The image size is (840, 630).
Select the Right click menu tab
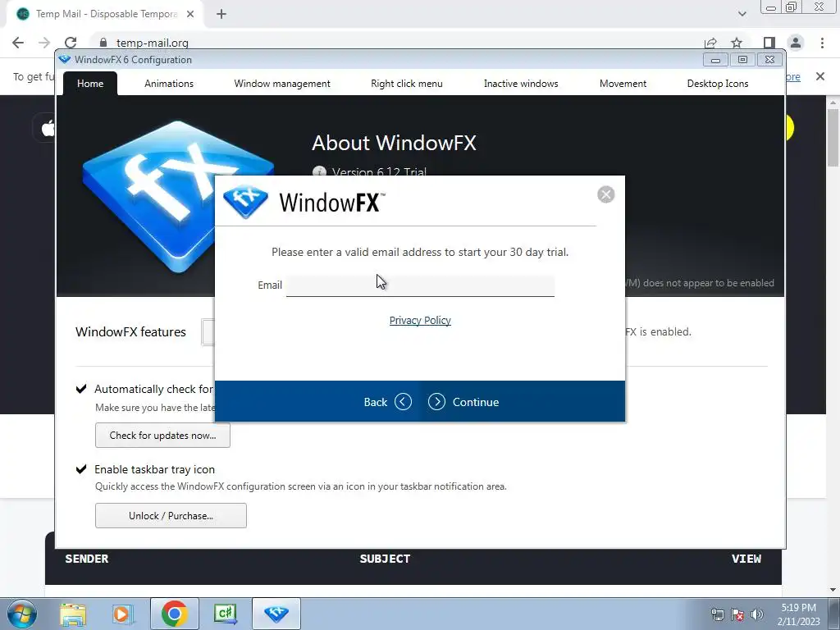(x=407, y=84)
